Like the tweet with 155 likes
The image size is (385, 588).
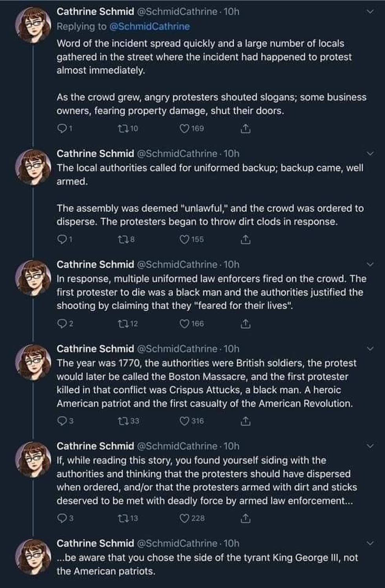point(185,239)
